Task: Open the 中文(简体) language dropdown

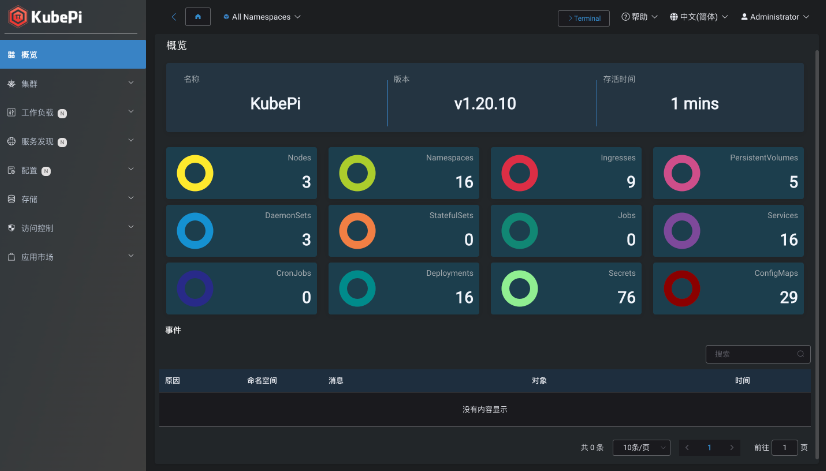Action: point(698,17)
